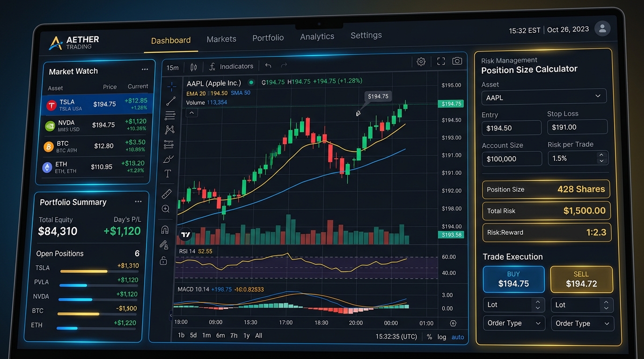Open the AAPL Asset dropdown
The width and height of the screenshot is (644, 359).
(x=544, y=97)
